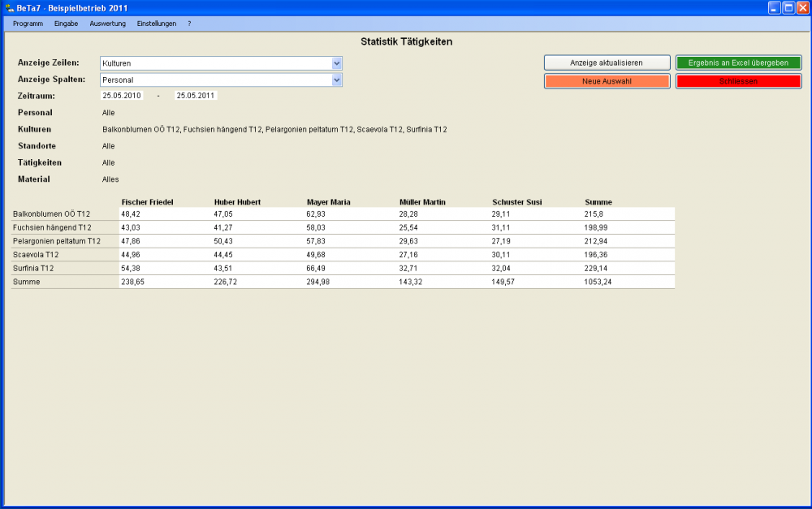
Task: Expand the Anzeige Spalten dropdown arrow
Action: pos(337,80)
